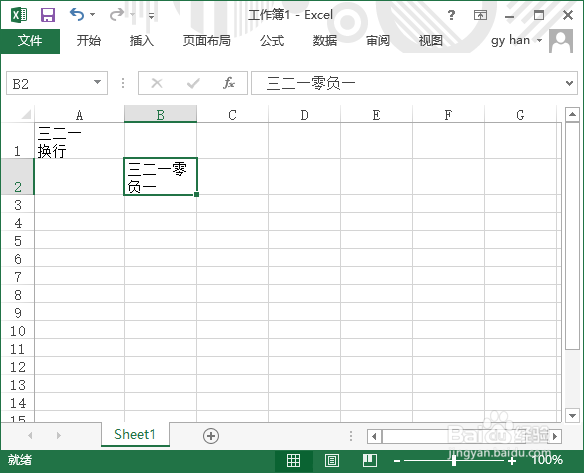Select column E header

pos(376,115)
